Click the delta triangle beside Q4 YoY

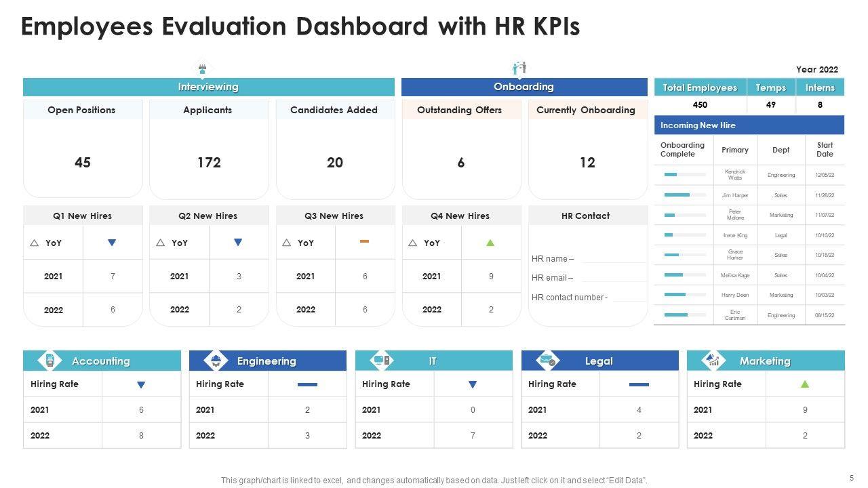(x=413, y=243)
